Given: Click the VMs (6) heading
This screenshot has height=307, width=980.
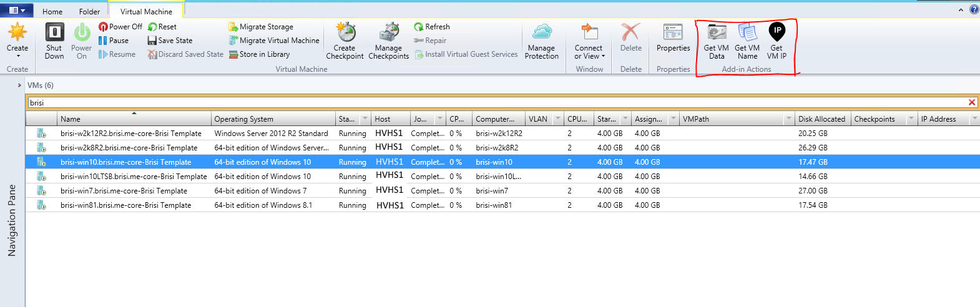Looking at the screenshot, I should coord(41,85).
